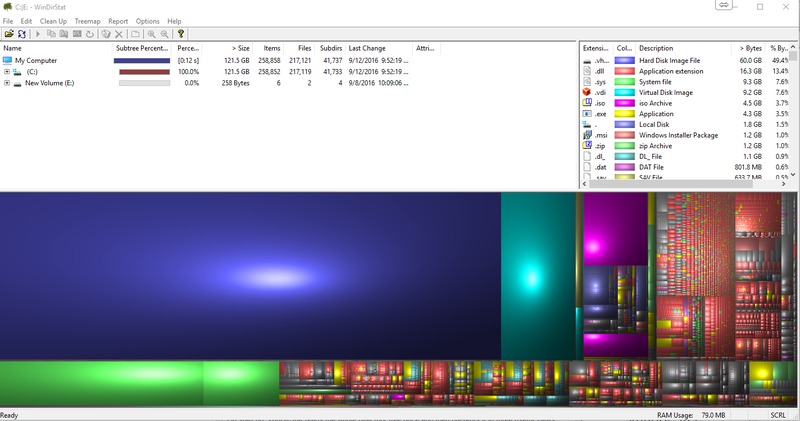Open the Treemap menu

pos(87,20)
